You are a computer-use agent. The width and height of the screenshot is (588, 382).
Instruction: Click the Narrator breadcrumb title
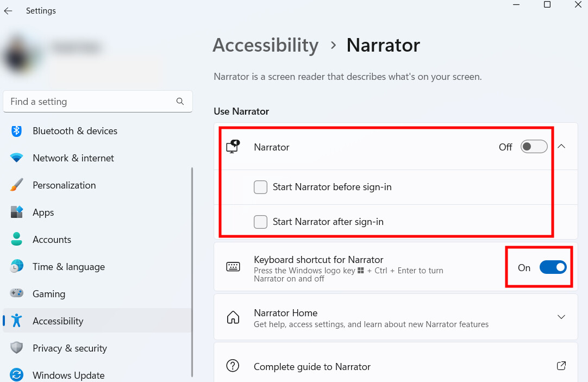[x=383, y=45]
